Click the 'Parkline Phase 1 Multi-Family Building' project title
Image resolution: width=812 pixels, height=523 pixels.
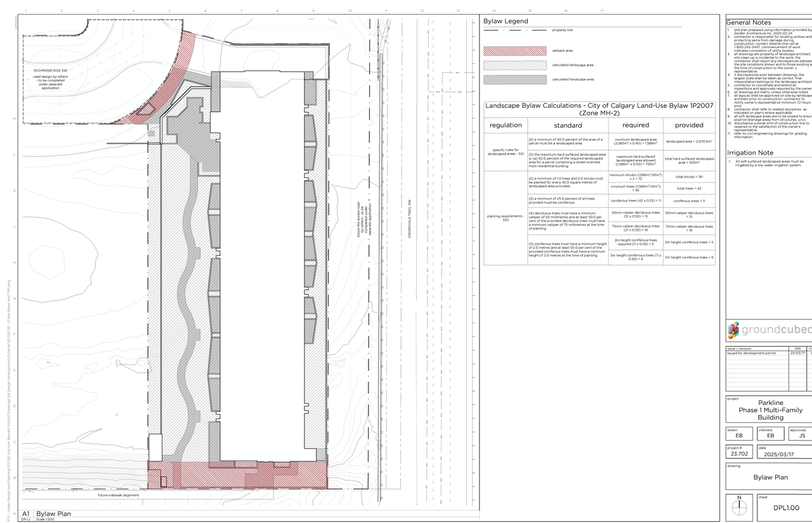(x=770, y=410)
